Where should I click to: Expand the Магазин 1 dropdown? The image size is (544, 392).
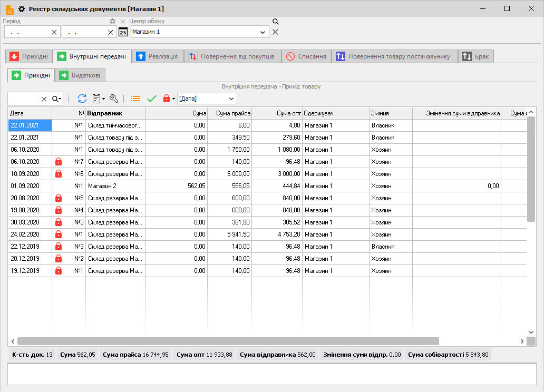(263, 32)
